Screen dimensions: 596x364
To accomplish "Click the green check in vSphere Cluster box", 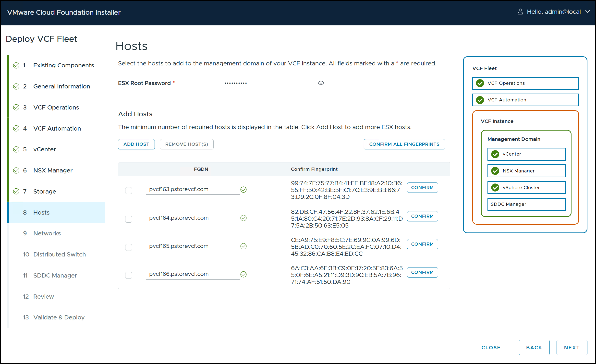I will point(495,188).
